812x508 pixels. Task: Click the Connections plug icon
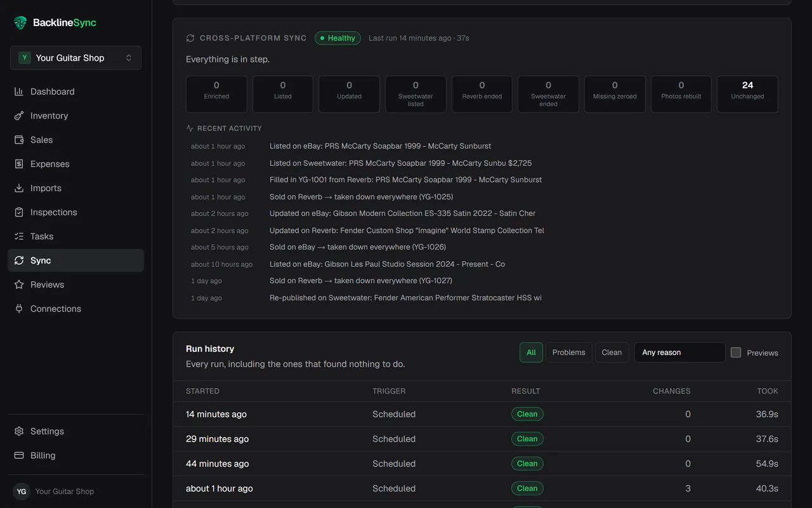point(19,309)
